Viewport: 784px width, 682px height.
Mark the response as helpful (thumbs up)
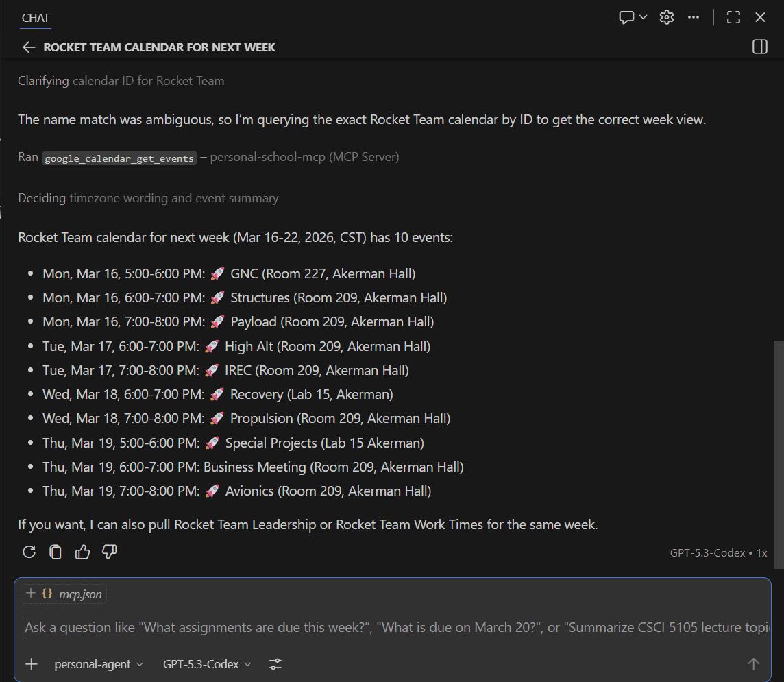[83, 552]
